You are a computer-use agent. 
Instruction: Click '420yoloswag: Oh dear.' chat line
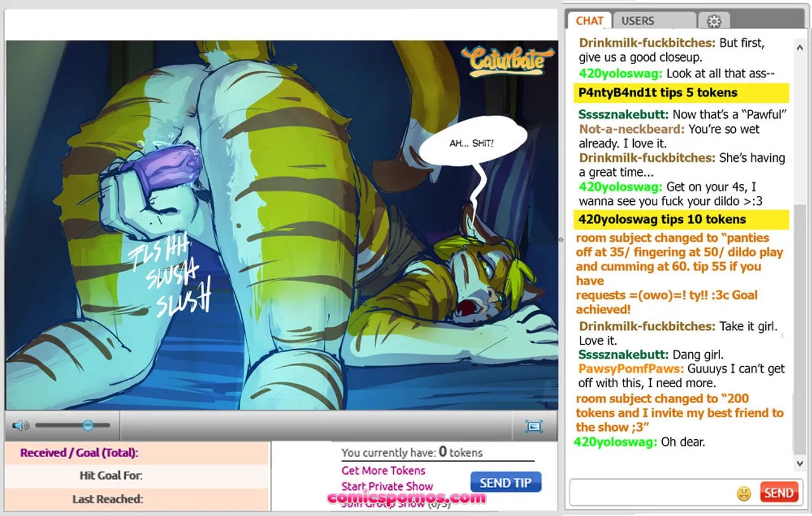point(639,442)
